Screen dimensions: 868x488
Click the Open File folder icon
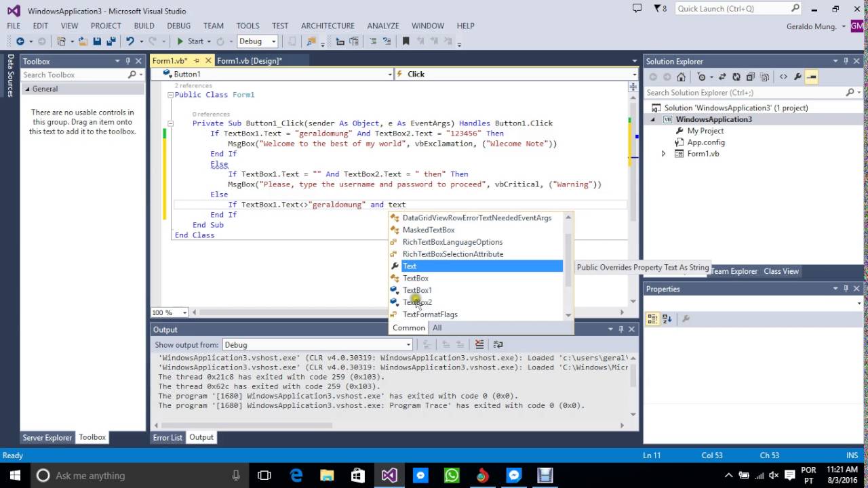83,41
